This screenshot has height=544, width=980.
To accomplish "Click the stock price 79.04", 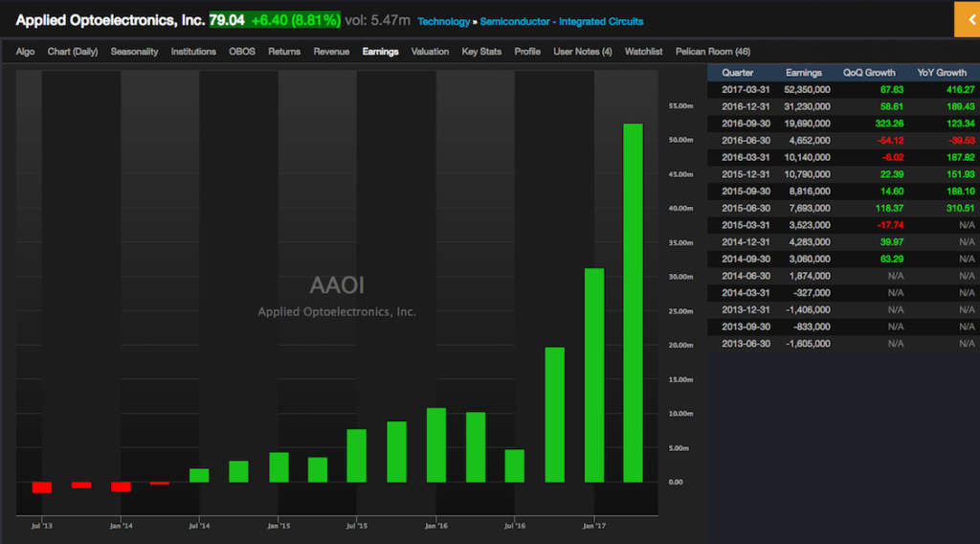I will (x=226, y=20).
